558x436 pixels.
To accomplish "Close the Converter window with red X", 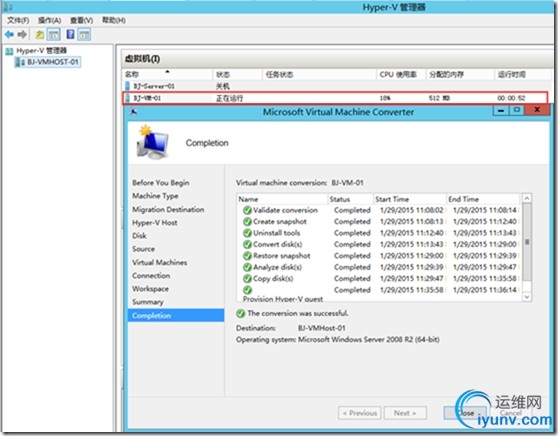I will 537,110.
